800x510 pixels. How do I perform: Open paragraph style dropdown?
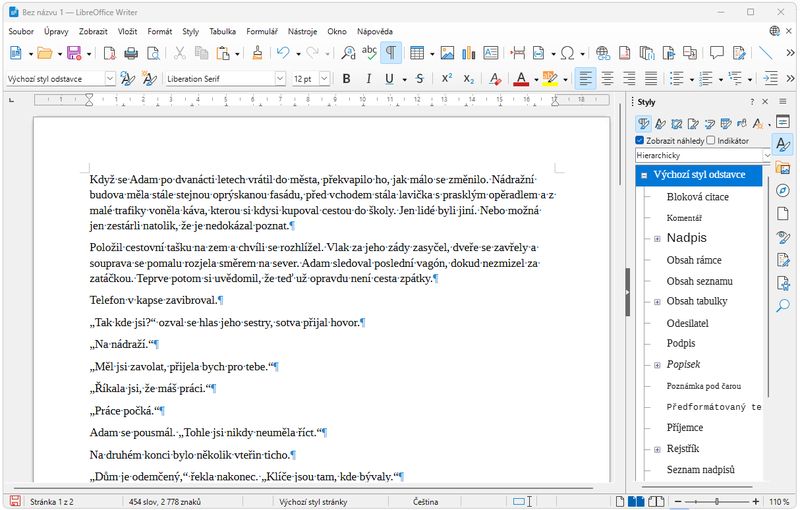110,79
